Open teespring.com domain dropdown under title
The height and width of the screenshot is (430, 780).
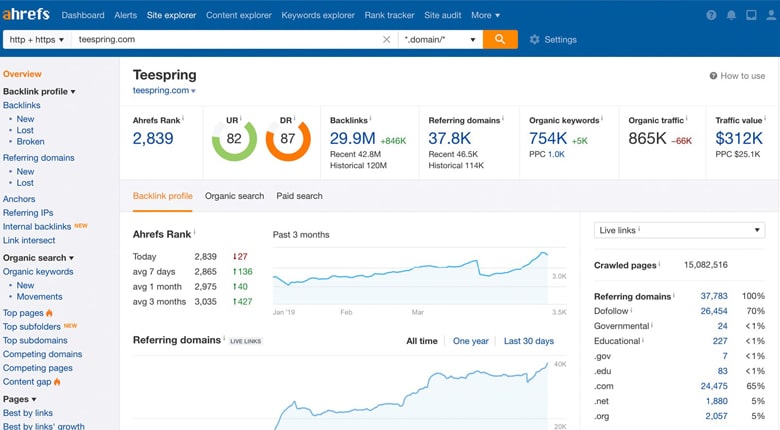click(164, 91)
